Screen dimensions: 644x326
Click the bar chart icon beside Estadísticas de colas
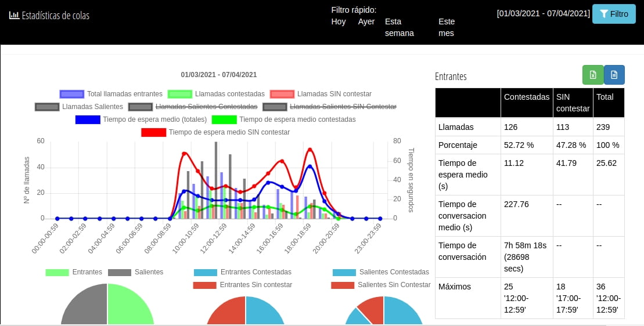(x=14, y=15)
